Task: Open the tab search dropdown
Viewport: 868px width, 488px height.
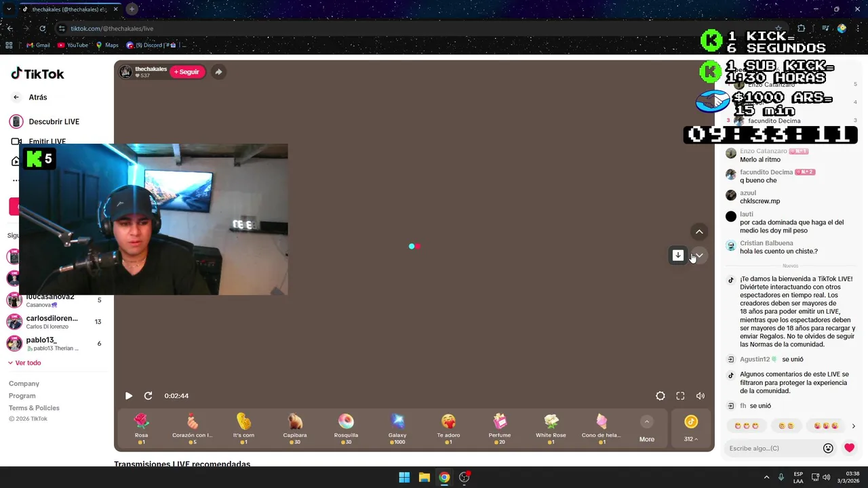Action: (9, 9)
